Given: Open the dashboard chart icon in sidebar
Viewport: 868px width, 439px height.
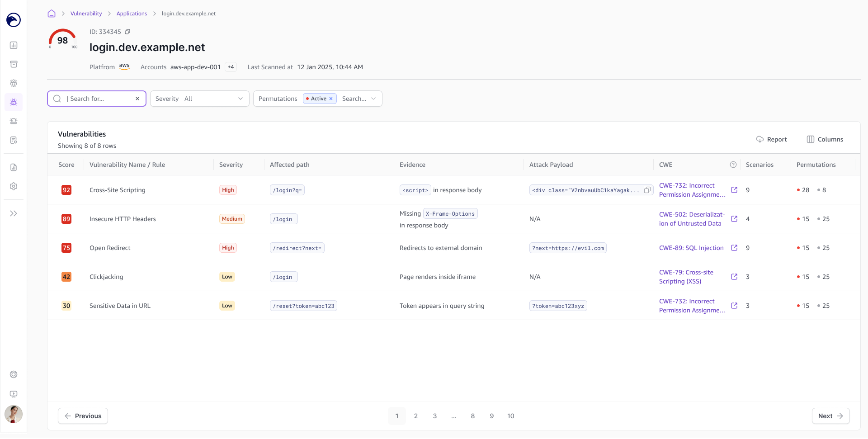Looking at the screenshot, I should 14,45.
